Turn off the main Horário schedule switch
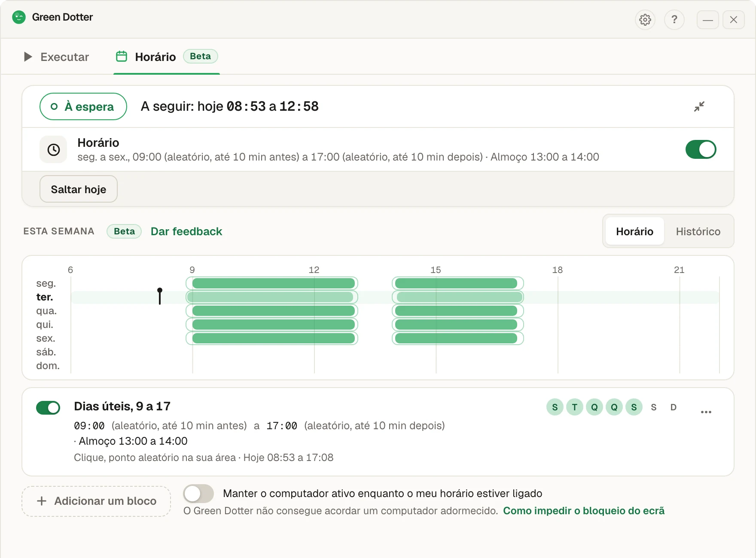Viewport: 756px width, 558px height. [701, 149]
